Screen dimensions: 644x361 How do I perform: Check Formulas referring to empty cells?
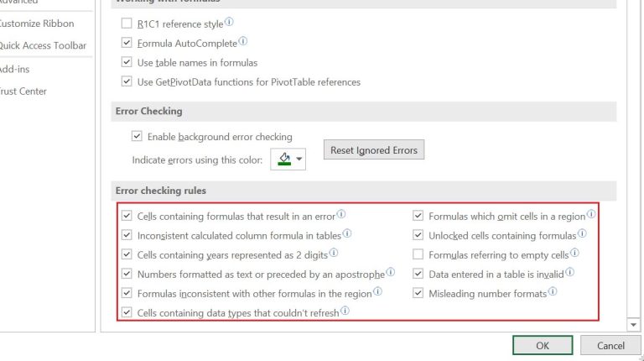point(418,254)
